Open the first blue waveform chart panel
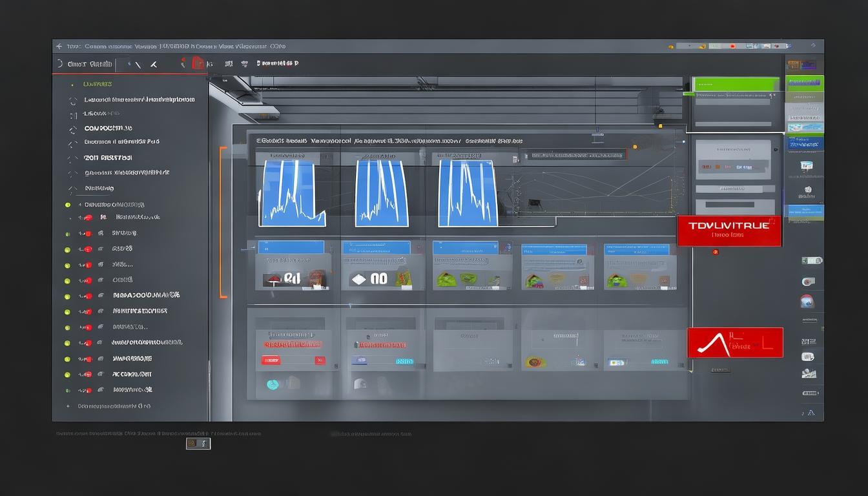This screenshot has width=868, height=496. tap(291, 193)
